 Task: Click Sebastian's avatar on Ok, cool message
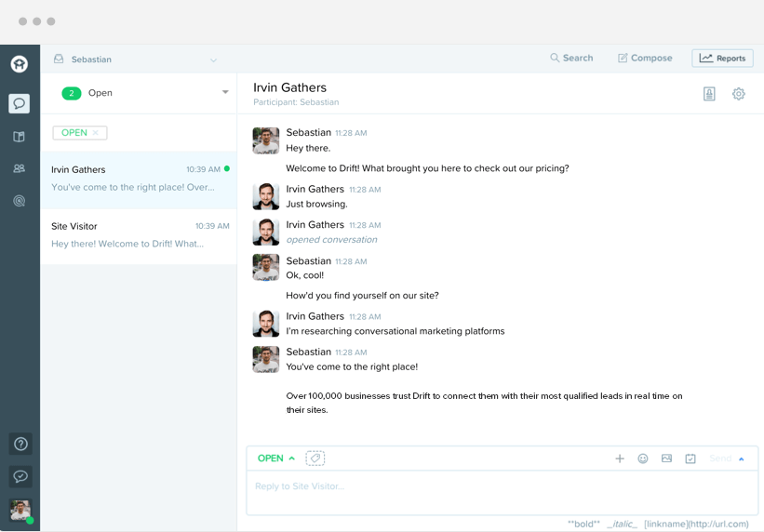(266, 268)
